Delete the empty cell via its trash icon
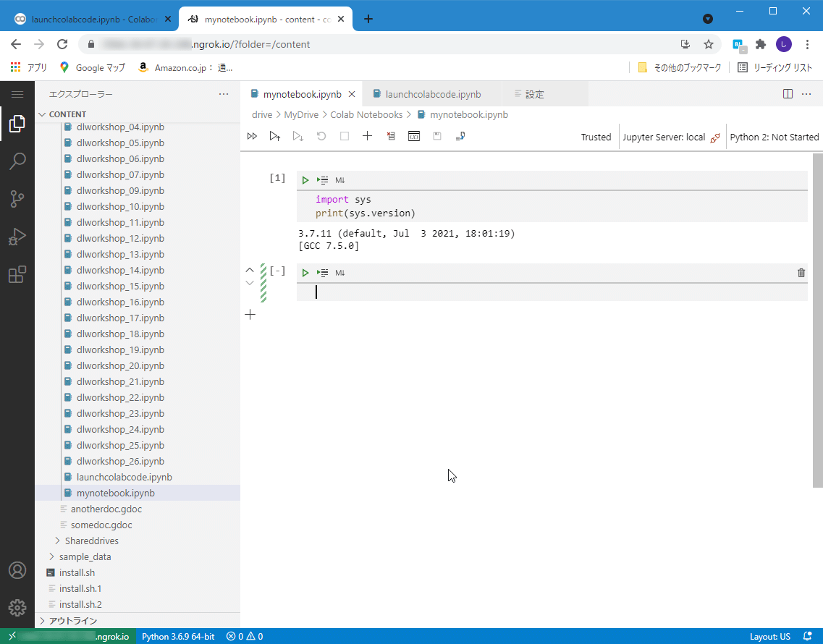Image resolution: width=823 pixels, height=644 pixels. point(801,273)
